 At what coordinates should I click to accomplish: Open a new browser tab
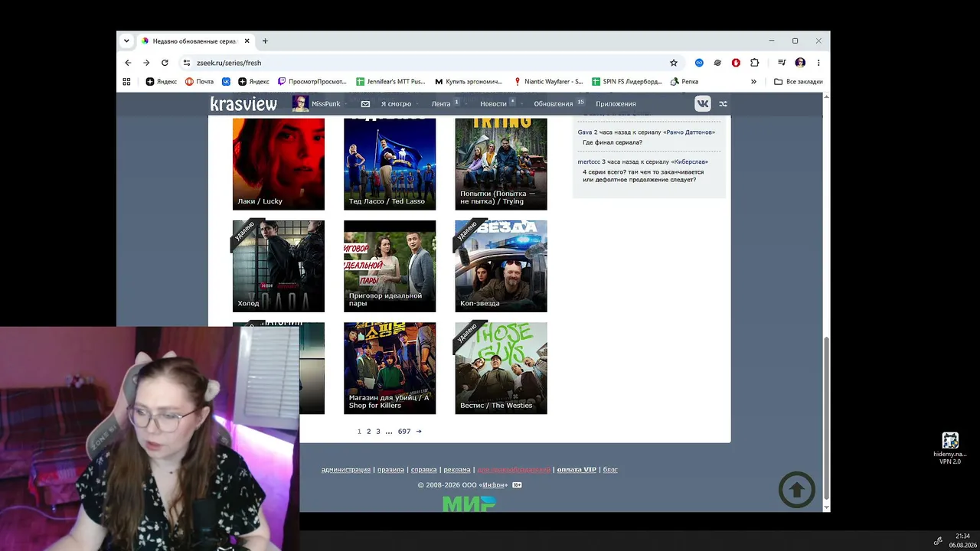point(265,41)
